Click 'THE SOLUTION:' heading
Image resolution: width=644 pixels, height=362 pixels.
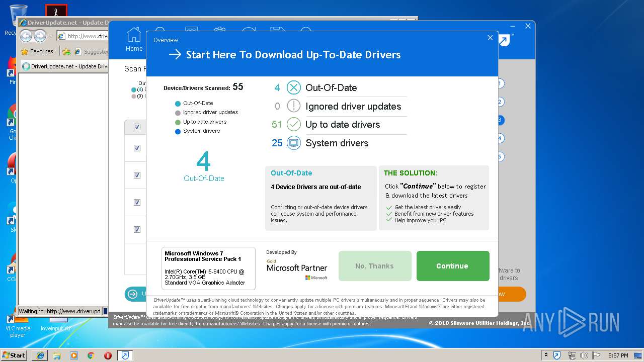pyautogui.click(x=411, y=173)
